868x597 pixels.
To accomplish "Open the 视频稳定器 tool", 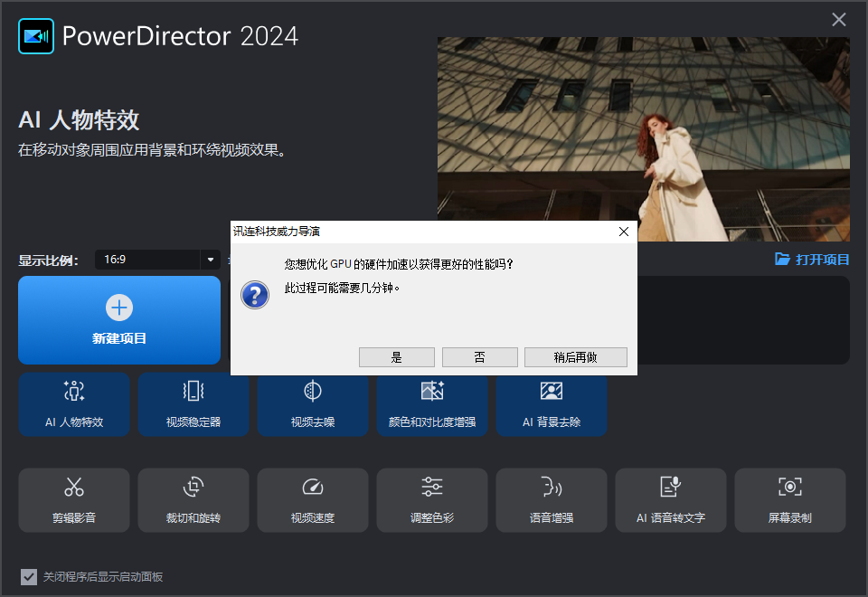I will (193, 404).
